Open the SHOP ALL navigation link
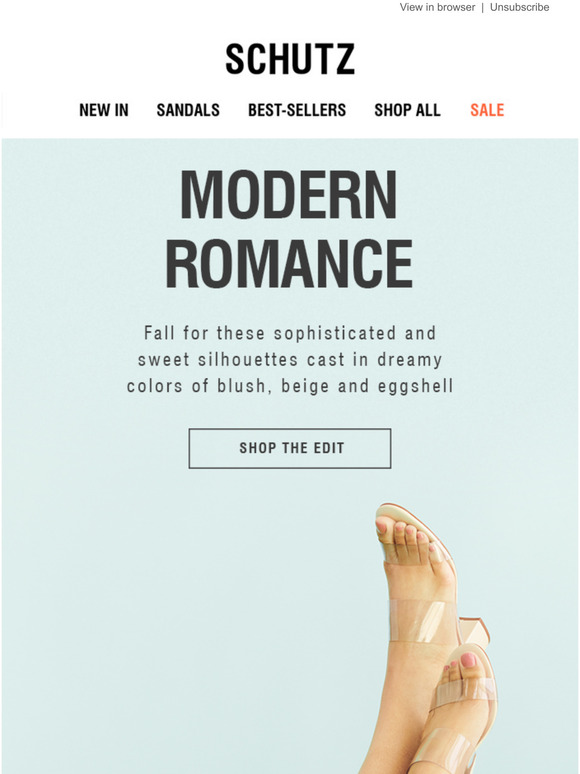The image size is (580, 774). click(x=407, y=110)
